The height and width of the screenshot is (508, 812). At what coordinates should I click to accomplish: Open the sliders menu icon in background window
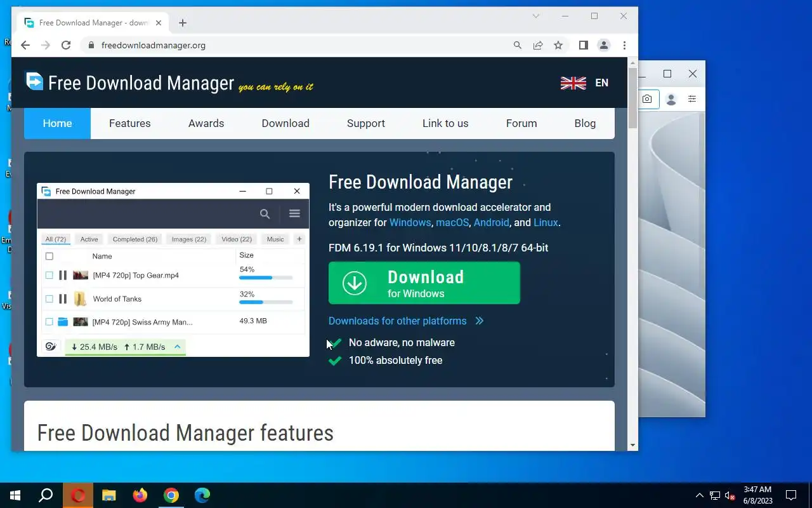(x=692, y=99)
